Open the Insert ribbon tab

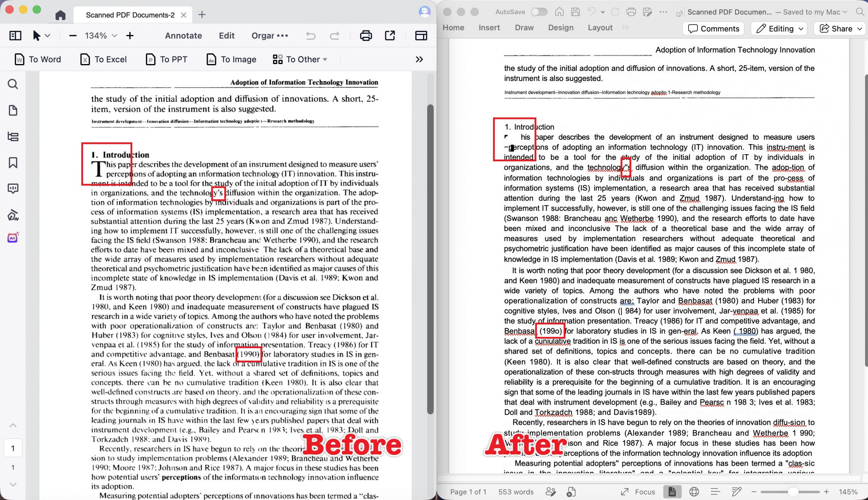(x=489, y=27)
